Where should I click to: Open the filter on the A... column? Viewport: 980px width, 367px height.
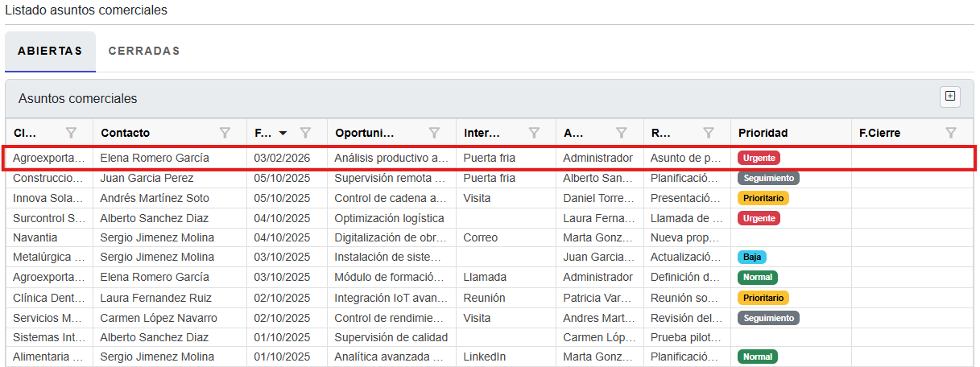[622, 133]
